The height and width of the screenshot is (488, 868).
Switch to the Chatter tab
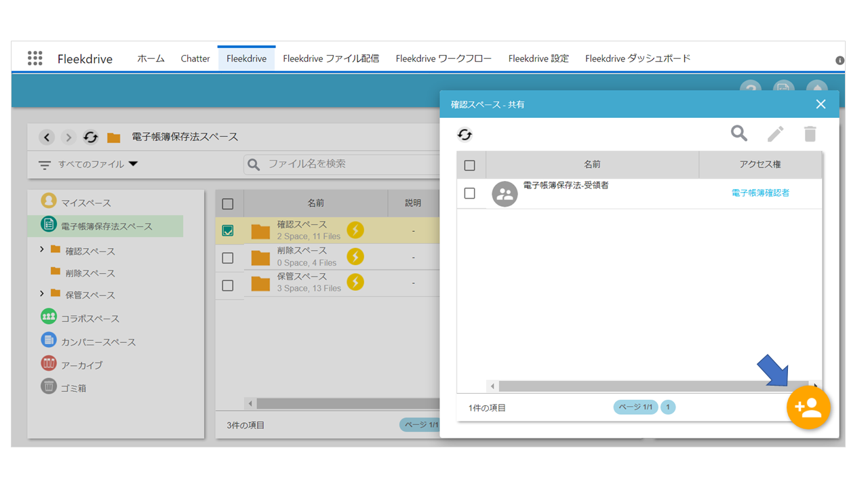coord(195,58)
